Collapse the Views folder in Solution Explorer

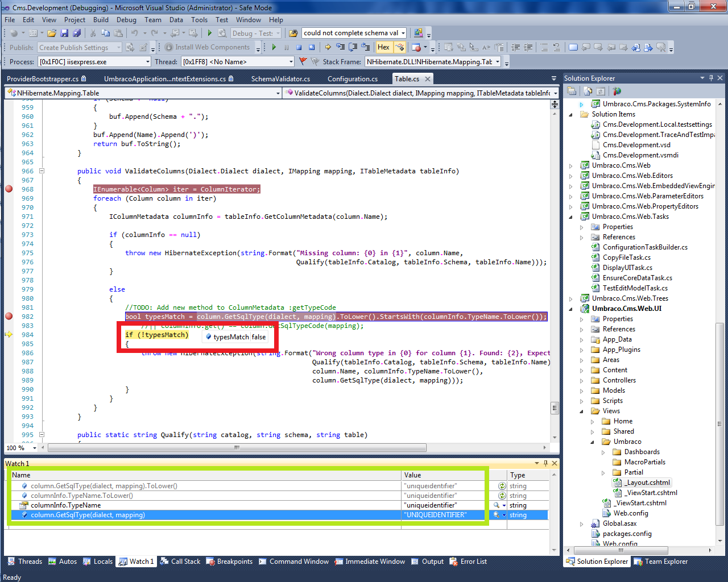pyautogui.click(x=582, y=411)
